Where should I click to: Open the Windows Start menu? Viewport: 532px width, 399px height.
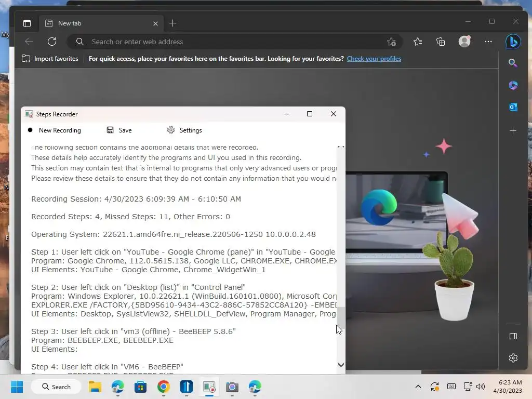[17, 387]
